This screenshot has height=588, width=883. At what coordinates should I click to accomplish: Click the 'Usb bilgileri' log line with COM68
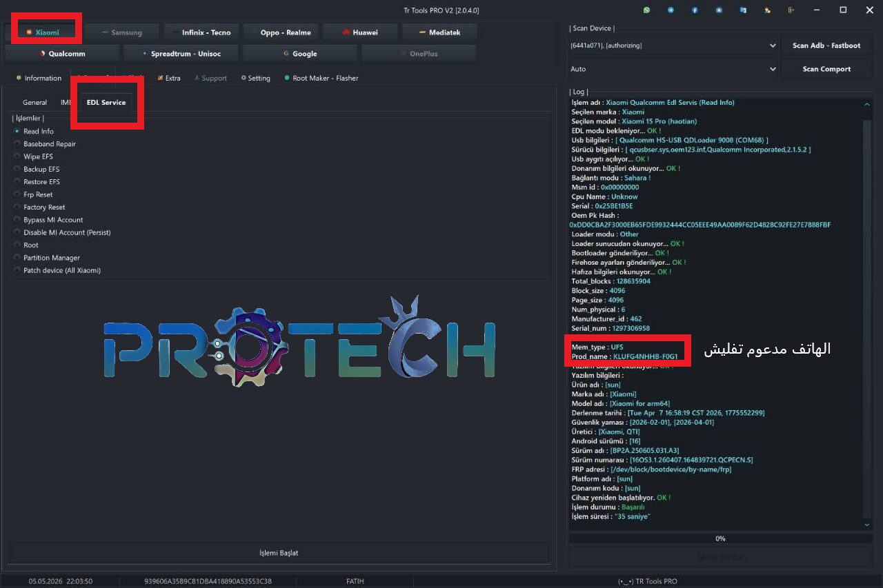[670, 140]
